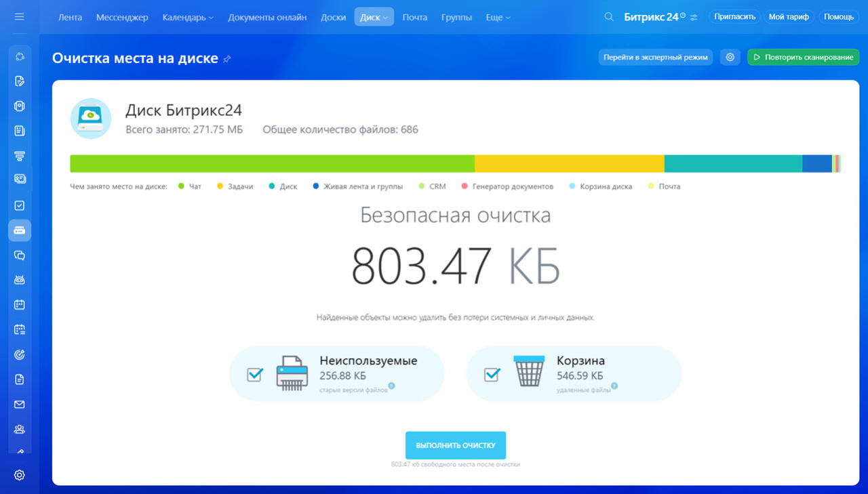Open the sidebar contact card icon

pyautogui.click(x=20, y=179)
